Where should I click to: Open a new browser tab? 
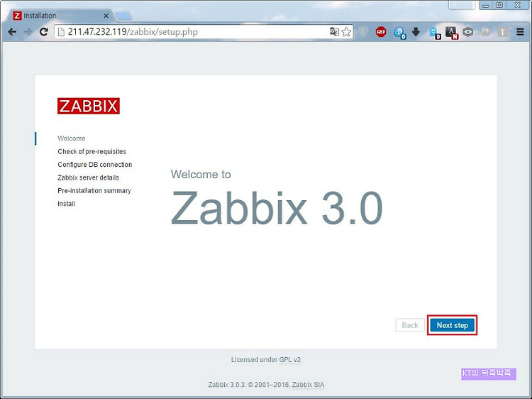tap(123, 16)
